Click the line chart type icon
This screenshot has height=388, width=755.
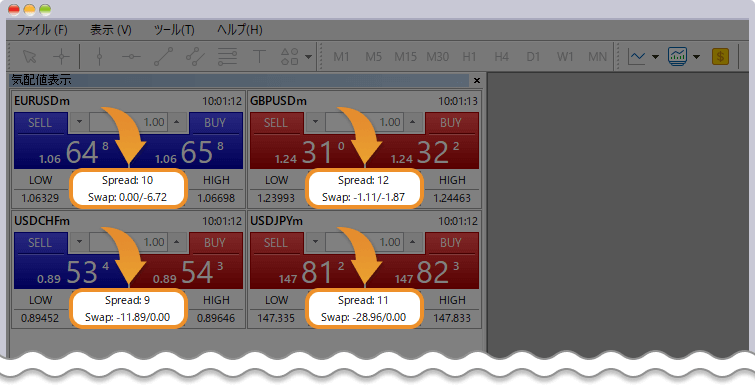pyautogui.click(x=637, y=57)
